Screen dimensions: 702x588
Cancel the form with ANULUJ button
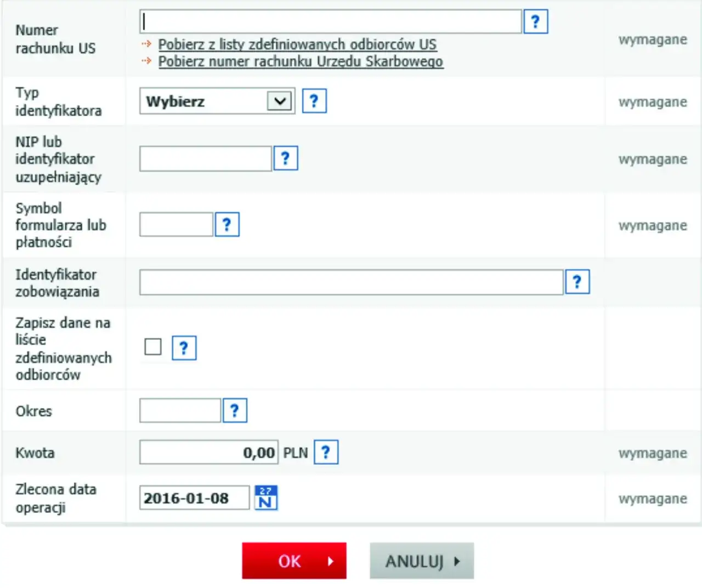point(422,561)
